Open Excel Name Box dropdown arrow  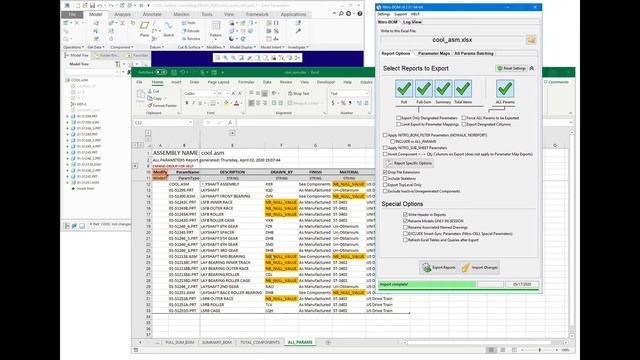[x=190, y=122]
